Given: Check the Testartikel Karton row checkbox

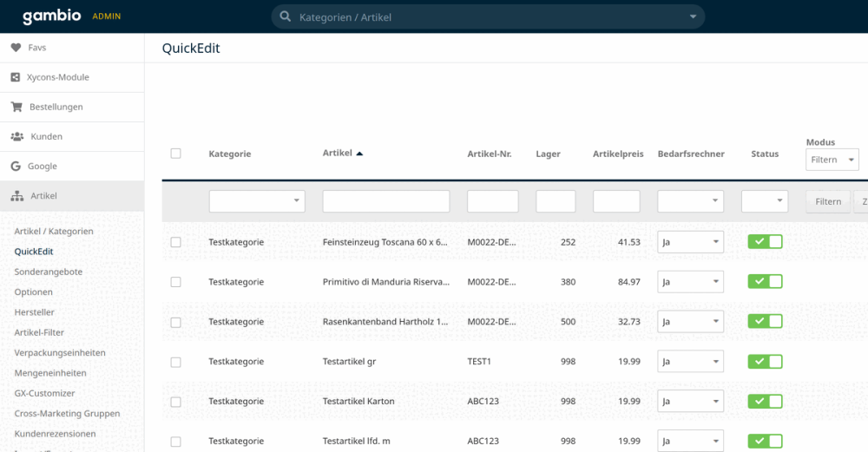Looking at the screenshot, I should coord(175,402).
